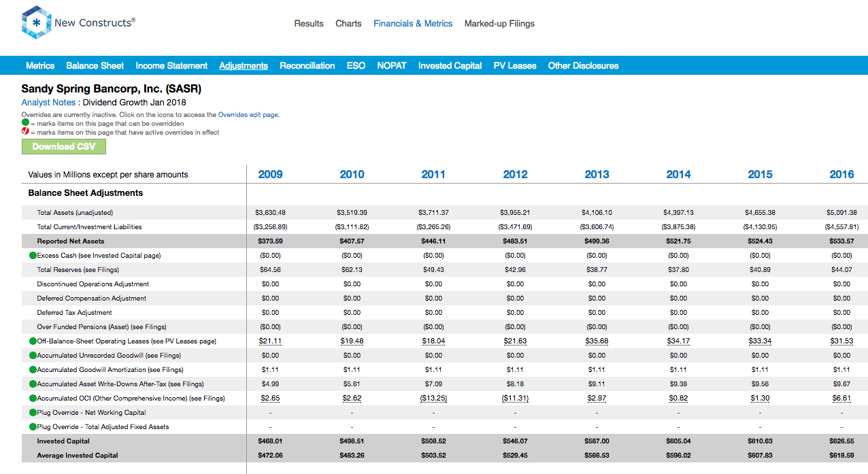868x474 pixels.
Task: Click 2009 Invested Capital value $468.01
Action: coord(270,441)
